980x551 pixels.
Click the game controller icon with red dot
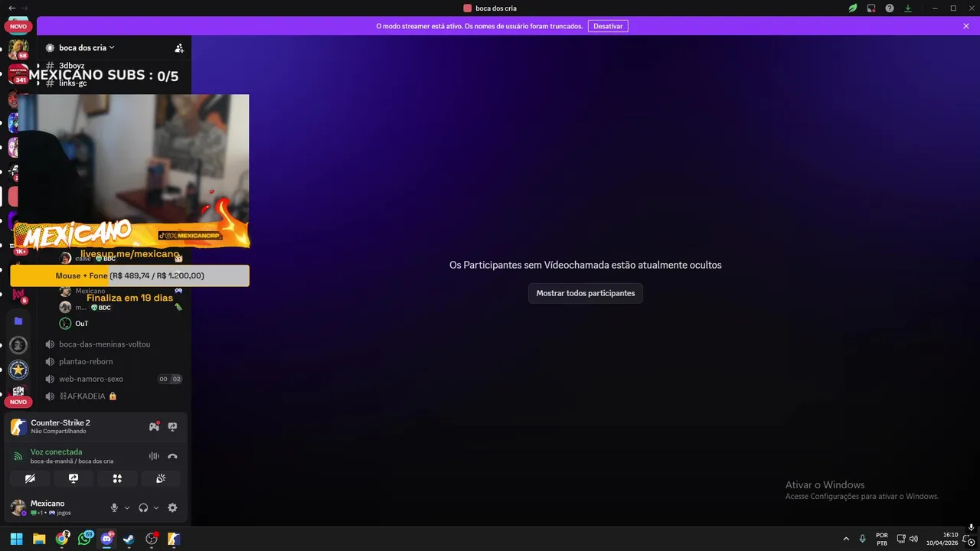coord(154,426)
